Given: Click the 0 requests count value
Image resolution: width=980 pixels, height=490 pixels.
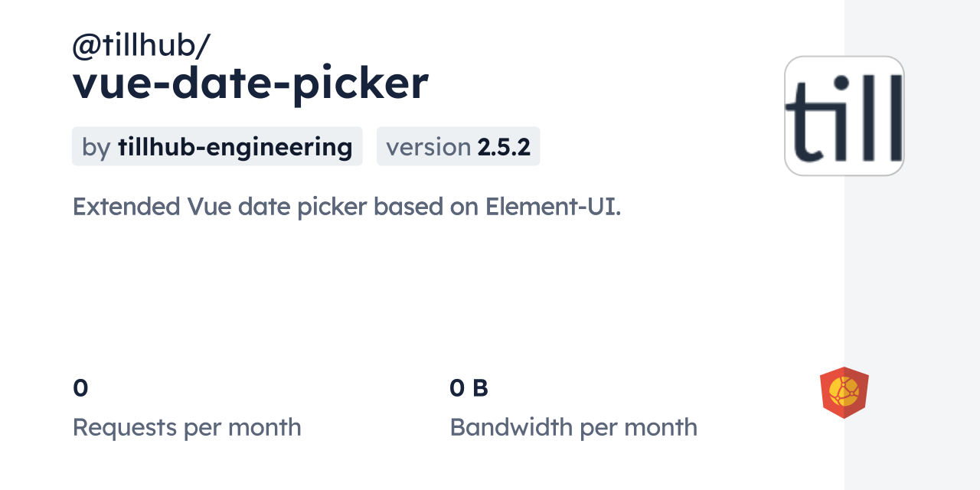Looking at the screenshot, I should (80, 388).
